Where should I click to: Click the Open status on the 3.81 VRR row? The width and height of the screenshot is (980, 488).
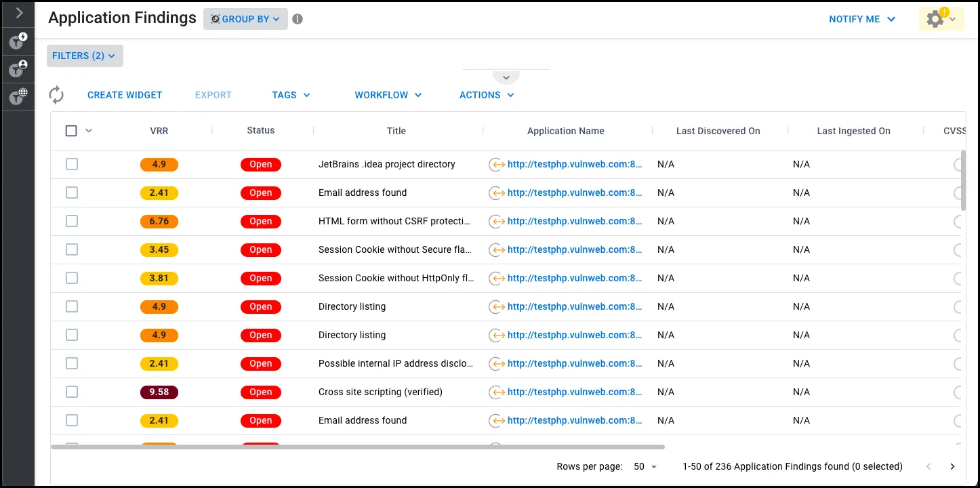[x=260, y=279]
